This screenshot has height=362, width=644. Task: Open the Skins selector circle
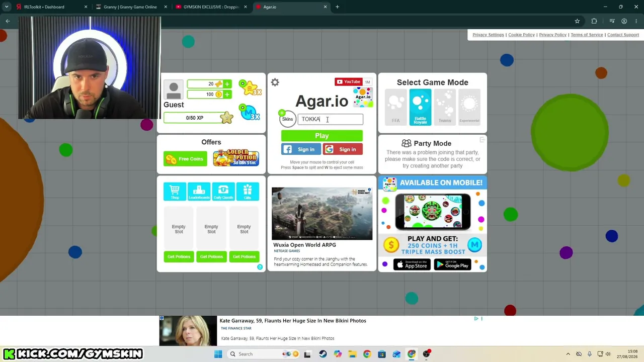287,119
